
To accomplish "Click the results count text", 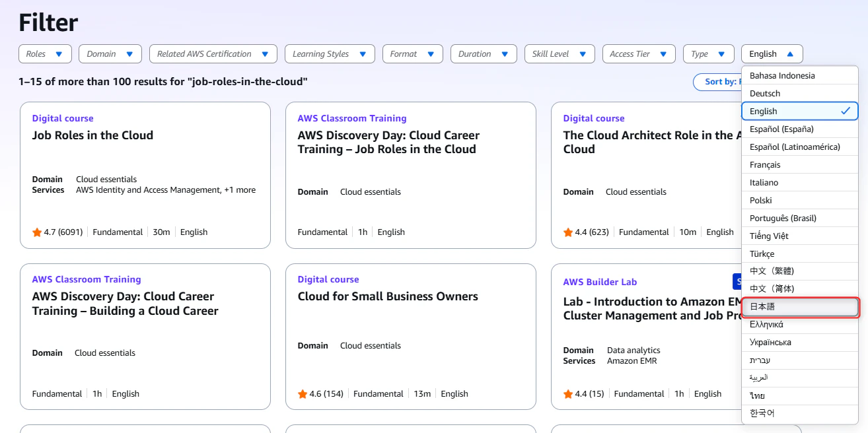I will 163,82.
